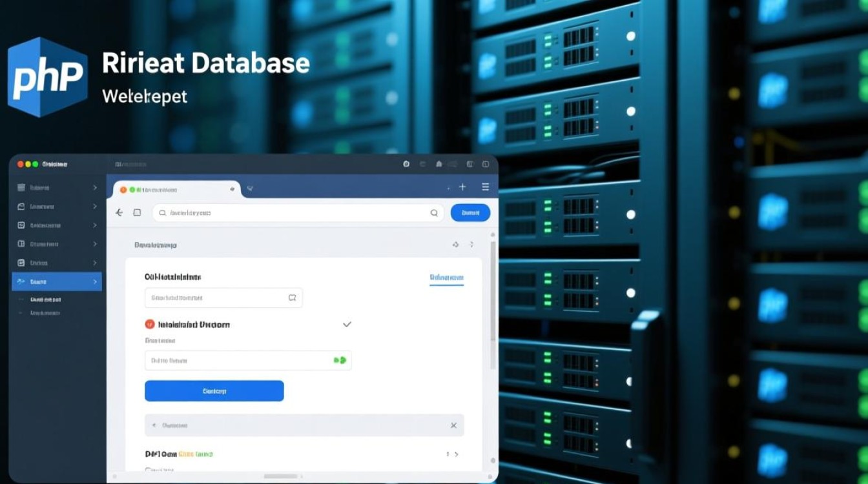Open the hamburger menu in the tab bar
This screenshot has height=484, width=868.
click(486, 187)
